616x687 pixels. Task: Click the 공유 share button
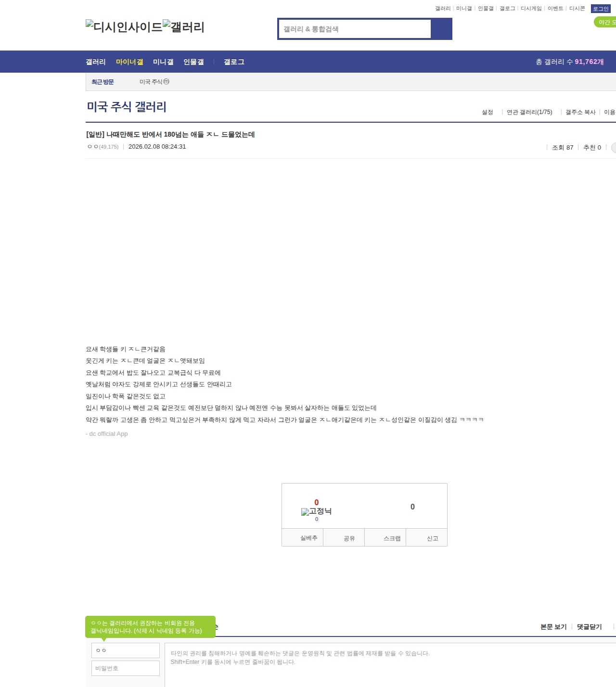tap(344, 538)
